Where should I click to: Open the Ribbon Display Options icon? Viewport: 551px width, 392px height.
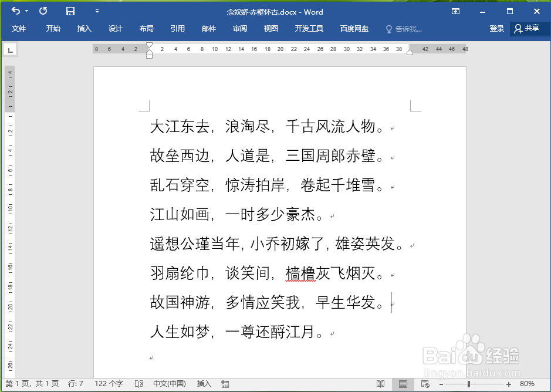[456, 11]
